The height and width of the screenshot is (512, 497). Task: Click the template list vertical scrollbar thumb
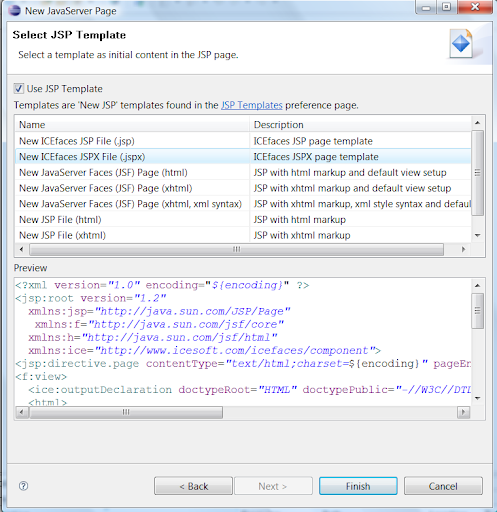coord(477,173)
